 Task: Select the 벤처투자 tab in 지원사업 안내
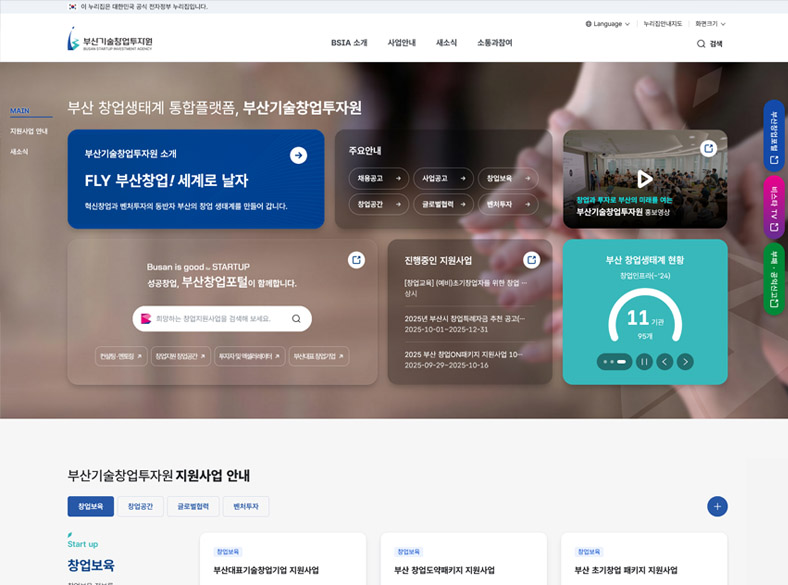point(246,507)
